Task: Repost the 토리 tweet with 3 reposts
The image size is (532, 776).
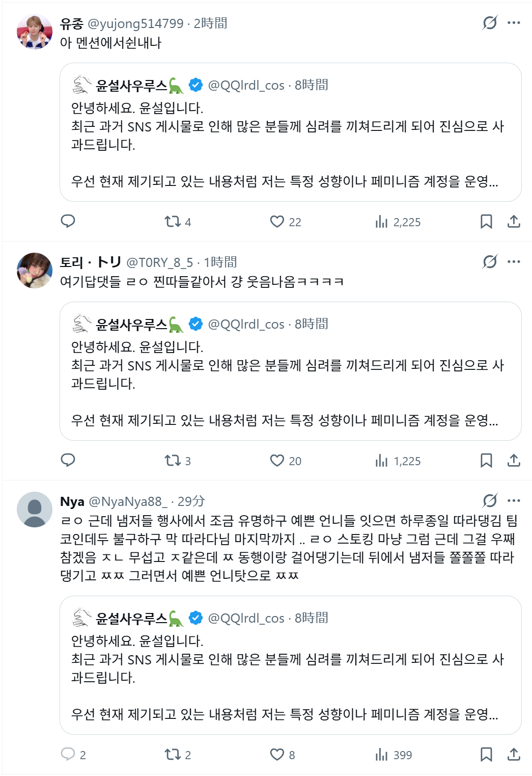Action: point(178,461)
